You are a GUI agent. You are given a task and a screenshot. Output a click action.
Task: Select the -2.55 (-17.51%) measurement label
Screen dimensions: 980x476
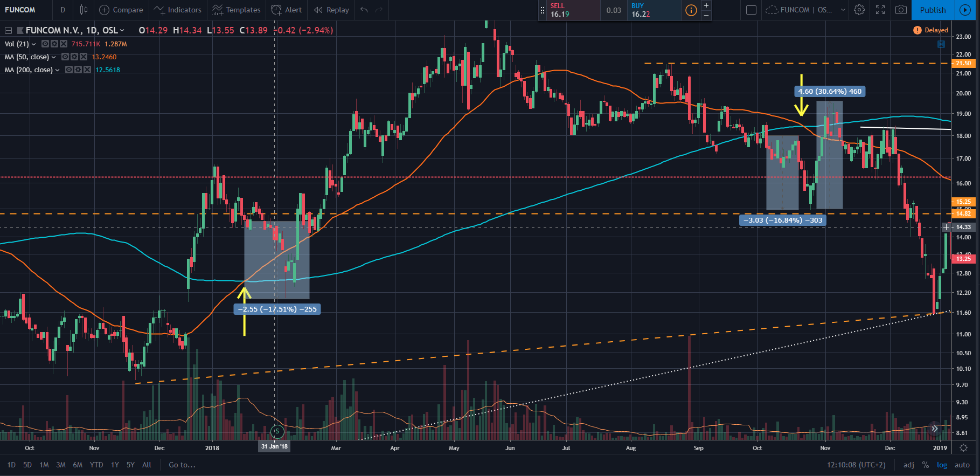[x=277, y=309]
